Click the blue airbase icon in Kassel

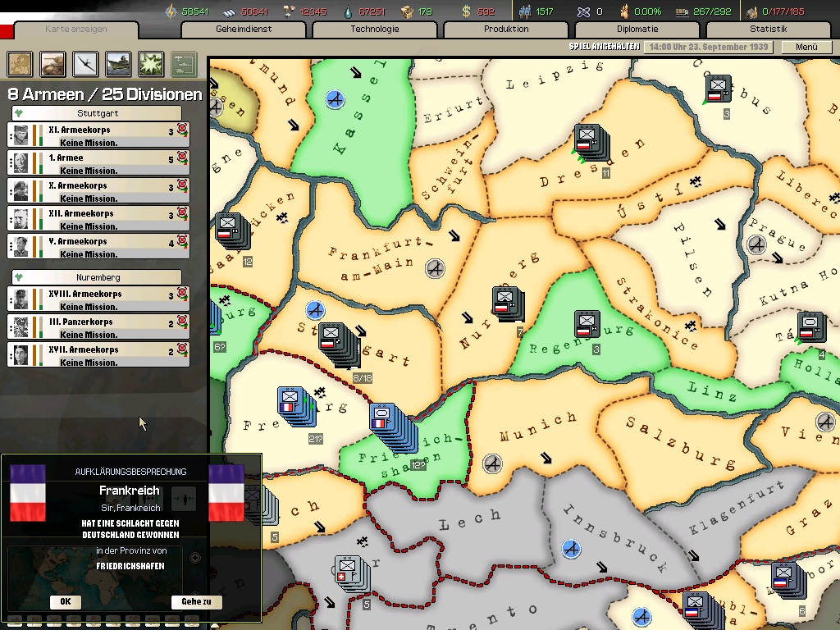336,99
